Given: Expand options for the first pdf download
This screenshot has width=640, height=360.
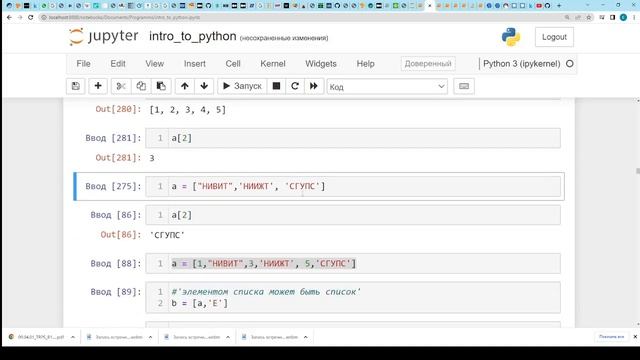Looking at the screenshot, I should [x=73, y=337].
